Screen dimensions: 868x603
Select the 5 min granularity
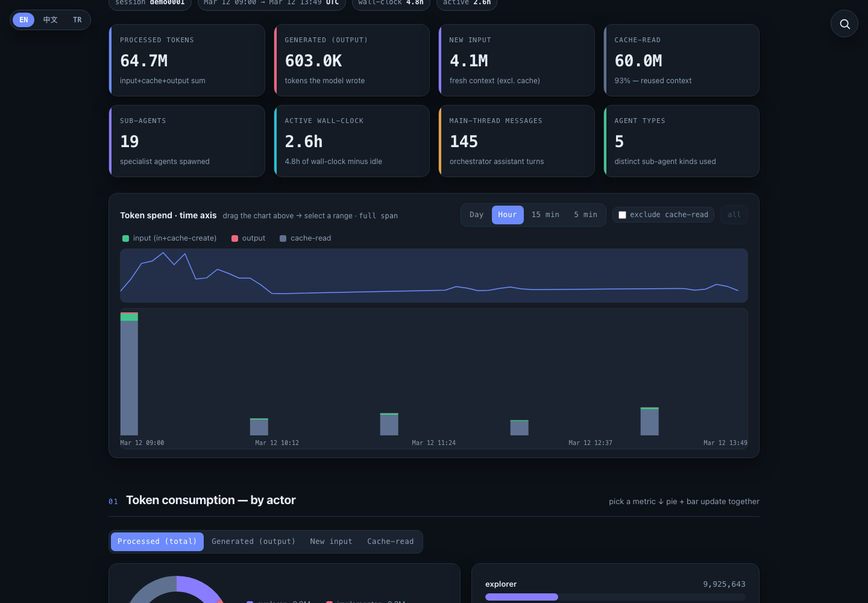[585, 215]
